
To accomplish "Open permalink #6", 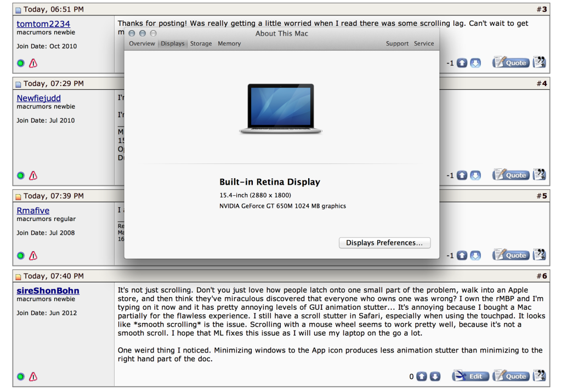I will pyautogui.click(x=542, y=276).
